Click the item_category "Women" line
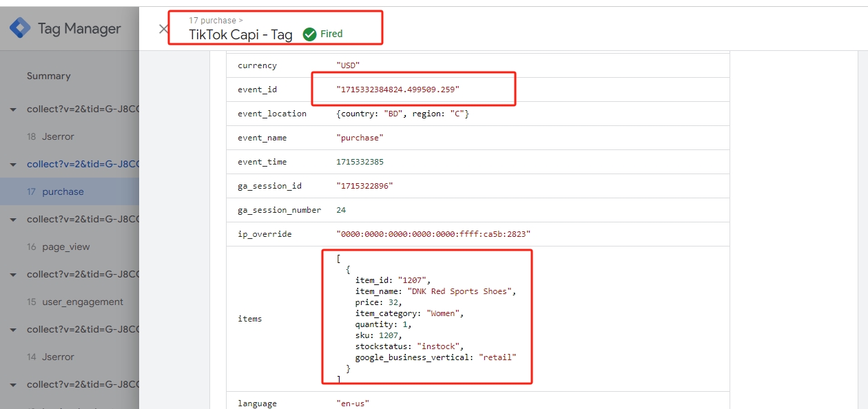Image resolution: width=868 pixels, height=409 pixels. tap(410, 313)
